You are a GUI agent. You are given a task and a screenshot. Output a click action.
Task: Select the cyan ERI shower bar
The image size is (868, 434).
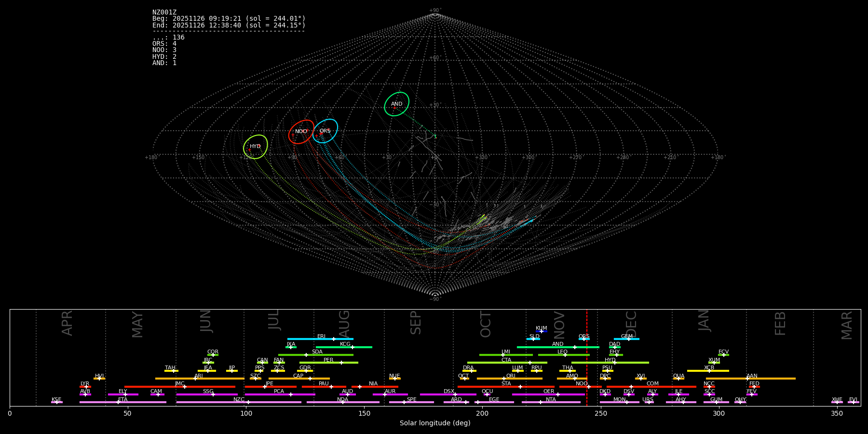320,339
